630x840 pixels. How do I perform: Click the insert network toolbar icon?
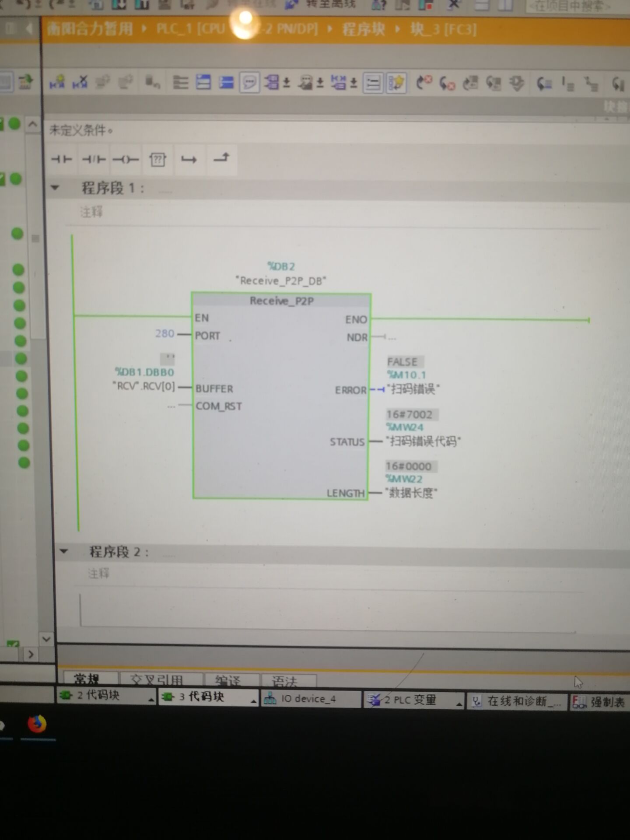(x=57, y=82)
